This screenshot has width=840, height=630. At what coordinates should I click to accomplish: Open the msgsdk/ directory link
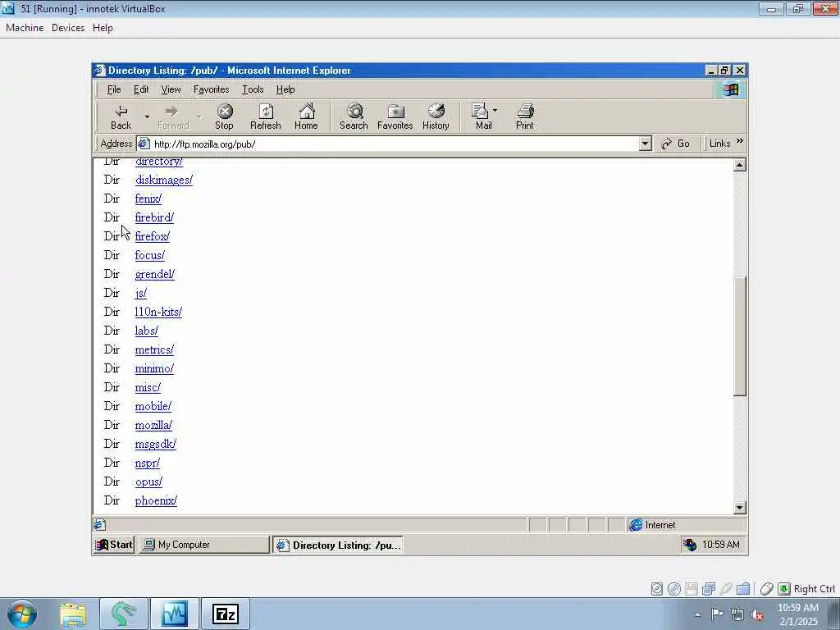(x=155, y=444)
